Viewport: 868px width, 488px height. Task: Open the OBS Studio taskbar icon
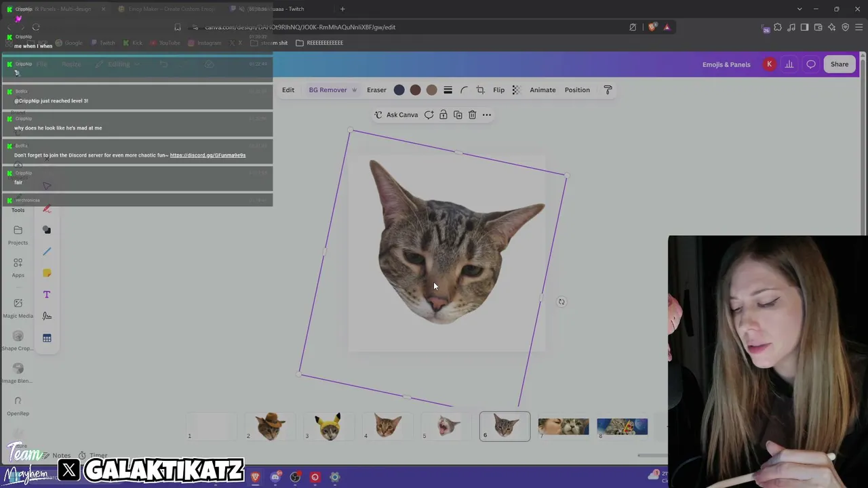295,477
